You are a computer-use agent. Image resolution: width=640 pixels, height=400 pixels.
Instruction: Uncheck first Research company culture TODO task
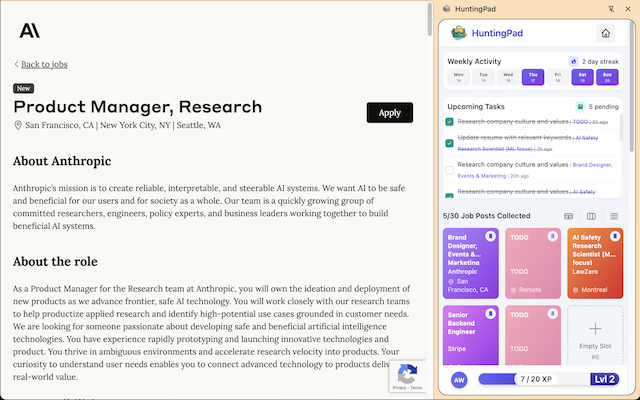coord(450,122)
